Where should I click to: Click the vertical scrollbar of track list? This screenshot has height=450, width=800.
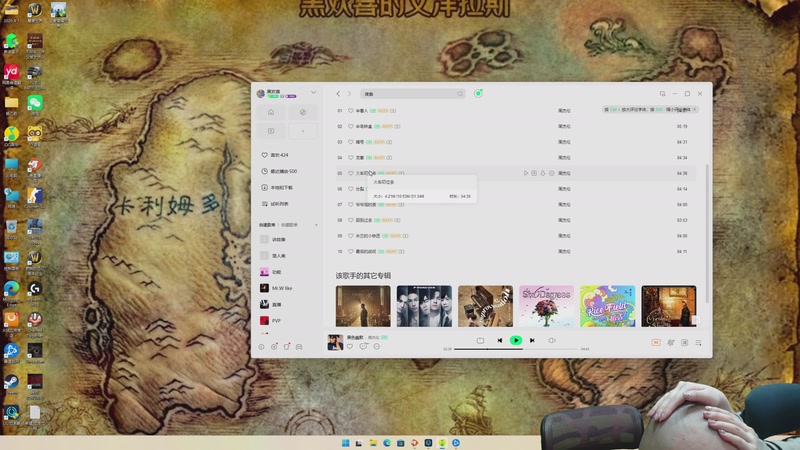[707, 232]
